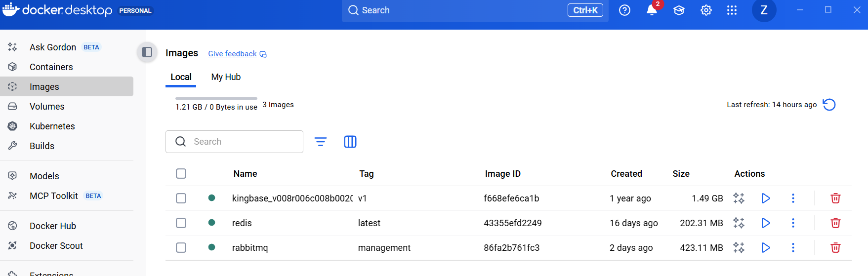Run the redis image
The width and height of the screenshot is (868, 276).
(x=766, y=223)
